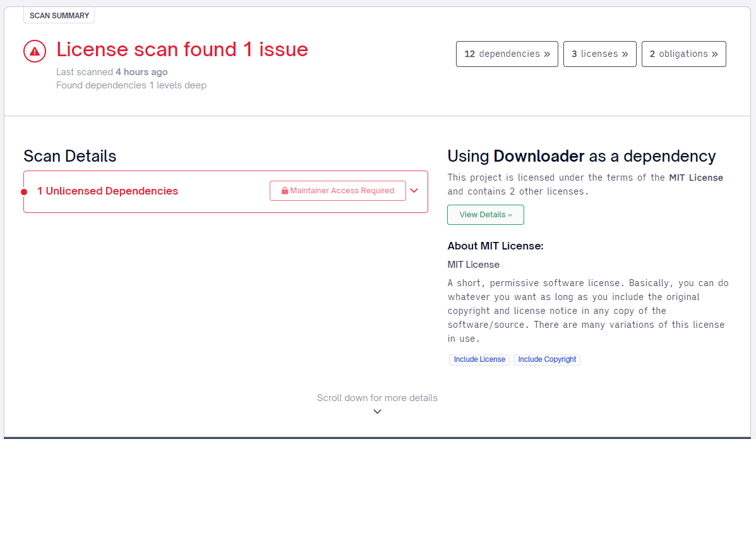Viewport: 756px width, 535px height.
Task: Click the Include License obligation tag
Action: (x=479, y=359)
